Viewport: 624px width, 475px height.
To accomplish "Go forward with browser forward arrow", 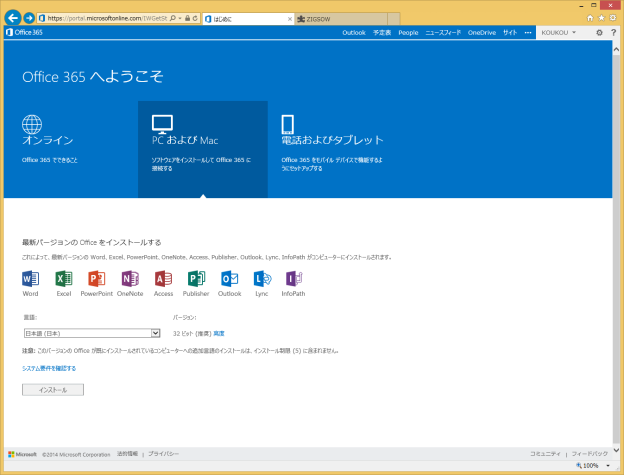I will 29,18.
